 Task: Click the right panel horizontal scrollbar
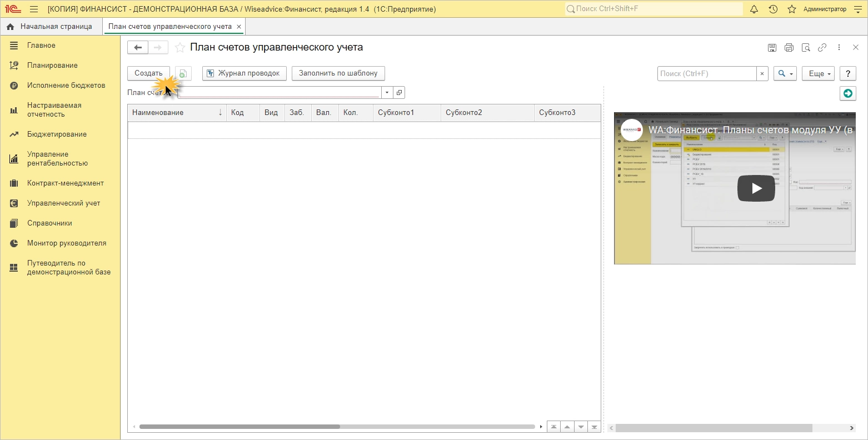coord(714,428)
